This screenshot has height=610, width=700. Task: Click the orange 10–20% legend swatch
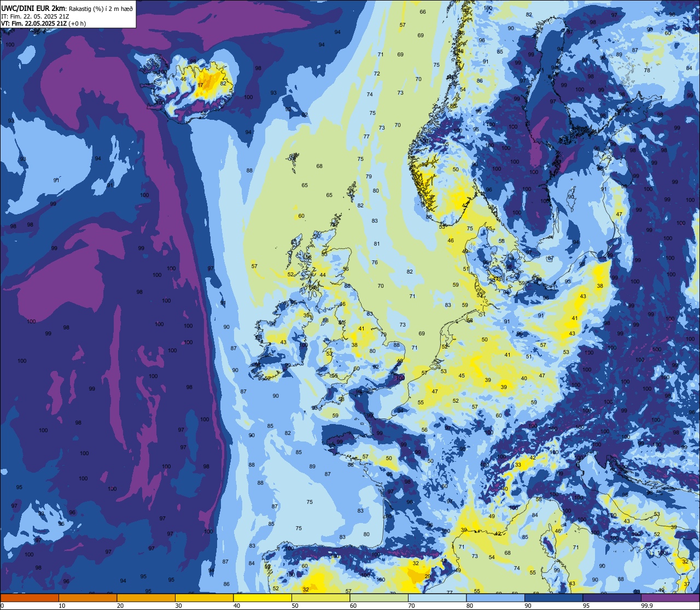pos(87,597)
